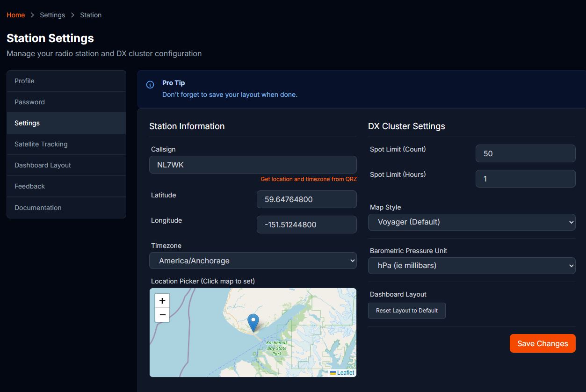Click Kachemak Bay State Park on map
The height and width of the screenshot is (392, 586).
coord(277,348)
